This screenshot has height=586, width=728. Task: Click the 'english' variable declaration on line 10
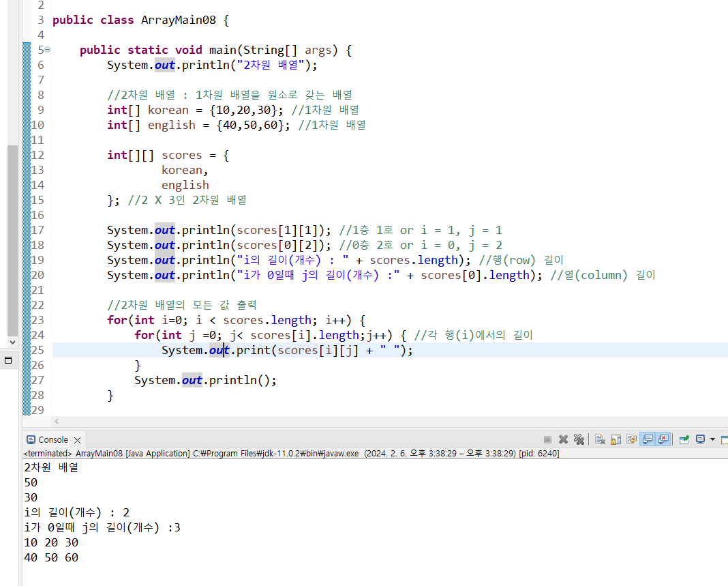point(172,125)
